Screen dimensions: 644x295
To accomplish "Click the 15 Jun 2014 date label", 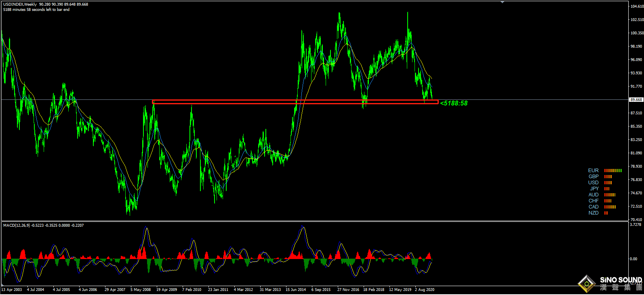I will click(x=296, y=289).
